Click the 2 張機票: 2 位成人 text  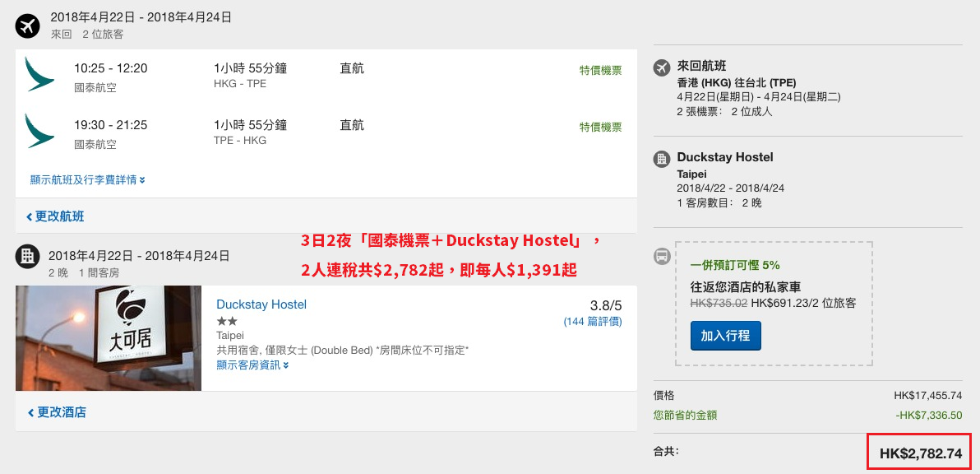pos(725,112)
